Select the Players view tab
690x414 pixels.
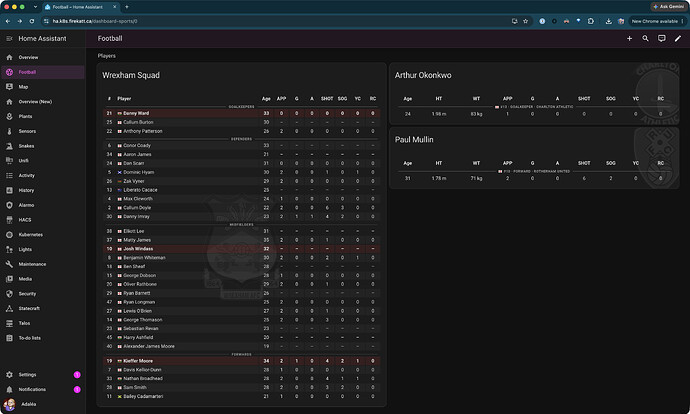(x=107, y=56)
